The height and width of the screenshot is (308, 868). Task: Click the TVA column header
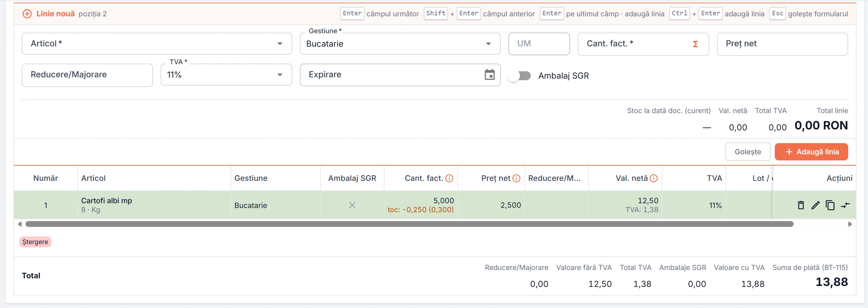pos(694,178)
